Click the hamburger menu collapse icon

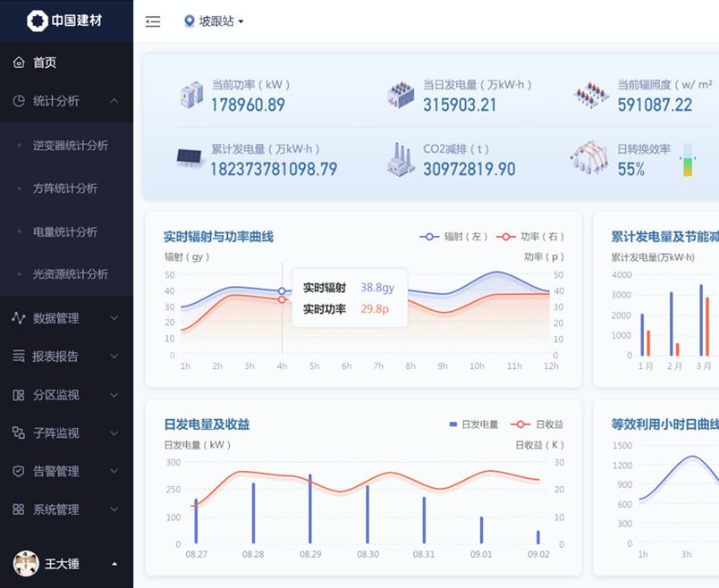[x=153, y=21]
